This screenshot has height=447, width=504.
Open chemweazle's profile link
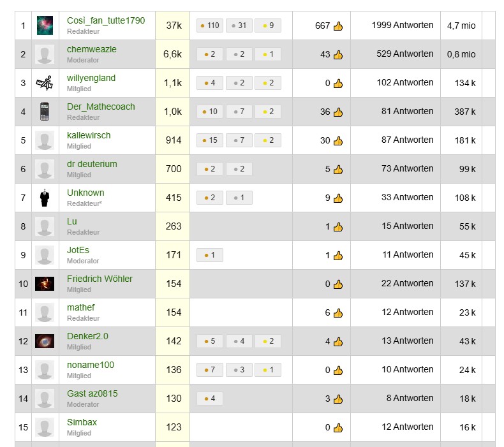pyautogui.click(x=92, y=49)
